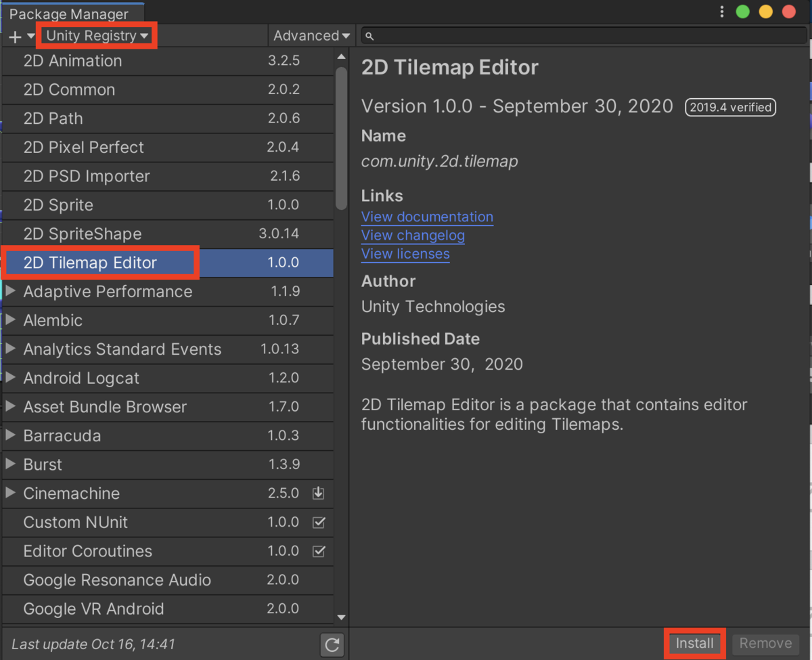Image resolution: width=812 pixels, height=660 pixels.
Task: Open the Unity Registry dropdown
Action: [97, 36]
